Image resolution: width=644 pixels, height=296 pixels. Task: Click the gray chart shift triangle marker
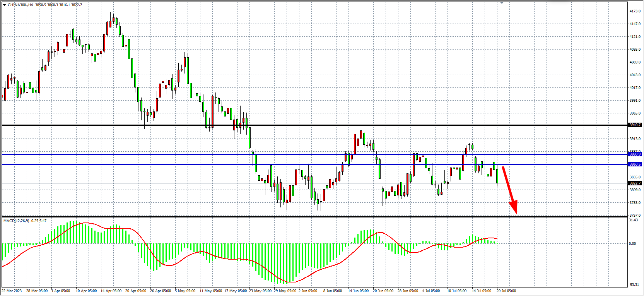coord(502,3)
